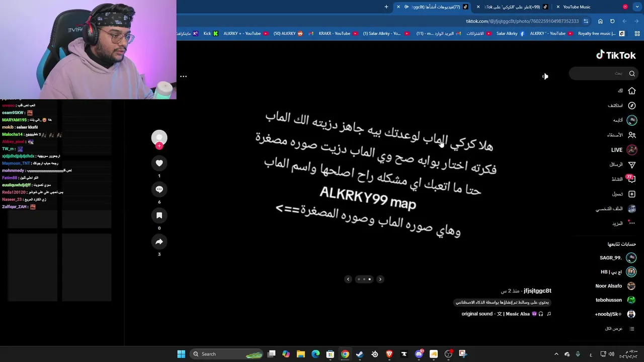Like the TikTok photo post with heart icon

click(x=159, y=163)
